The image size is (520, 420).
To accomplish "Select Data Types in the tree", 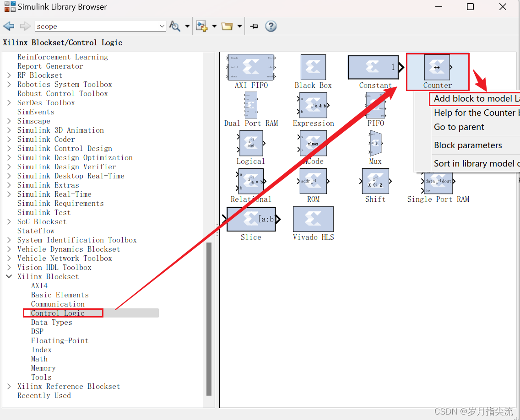I will (x=51, y=322).
